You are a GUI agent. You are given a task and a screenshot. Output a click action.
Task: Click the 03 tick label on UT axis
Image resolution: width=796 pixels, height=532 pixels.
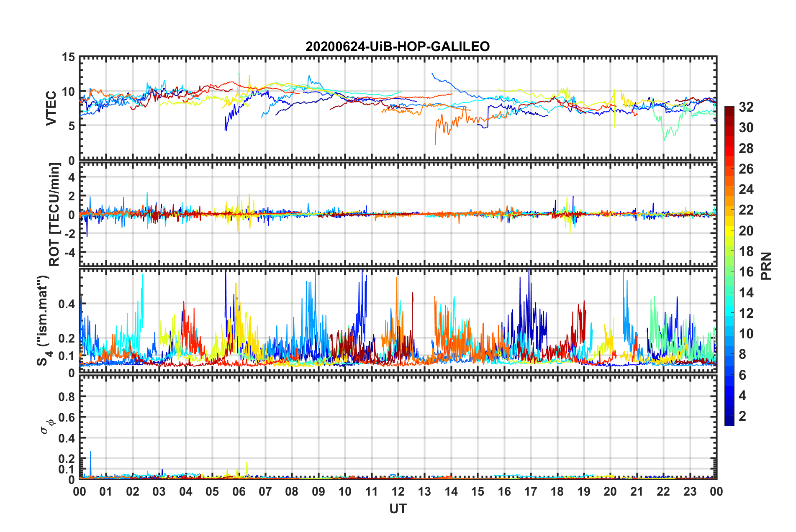pyautogui.click(x=159, y=491)
